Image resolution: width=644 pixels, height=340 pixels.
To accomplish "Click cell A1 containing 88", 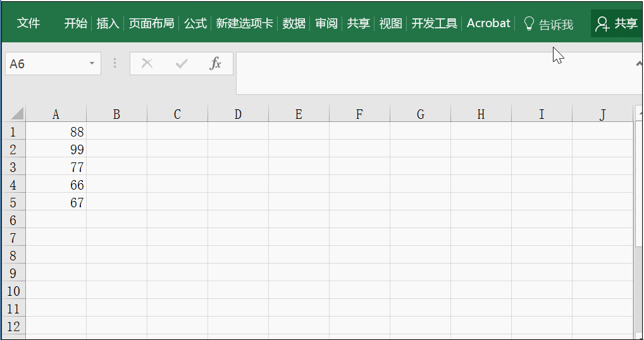I will click(56, 131).
